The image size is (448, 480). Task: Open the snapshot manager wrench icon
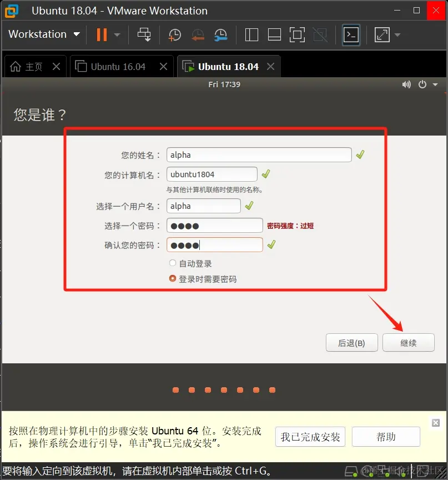pos(221,34)
